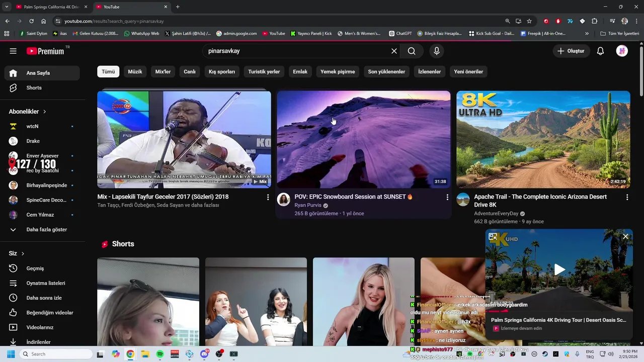Image resolution: width=644 pixels, height=362 pixels.
Task: Close the Palm Springs miniplayer
Action: (x=625, y=236)
